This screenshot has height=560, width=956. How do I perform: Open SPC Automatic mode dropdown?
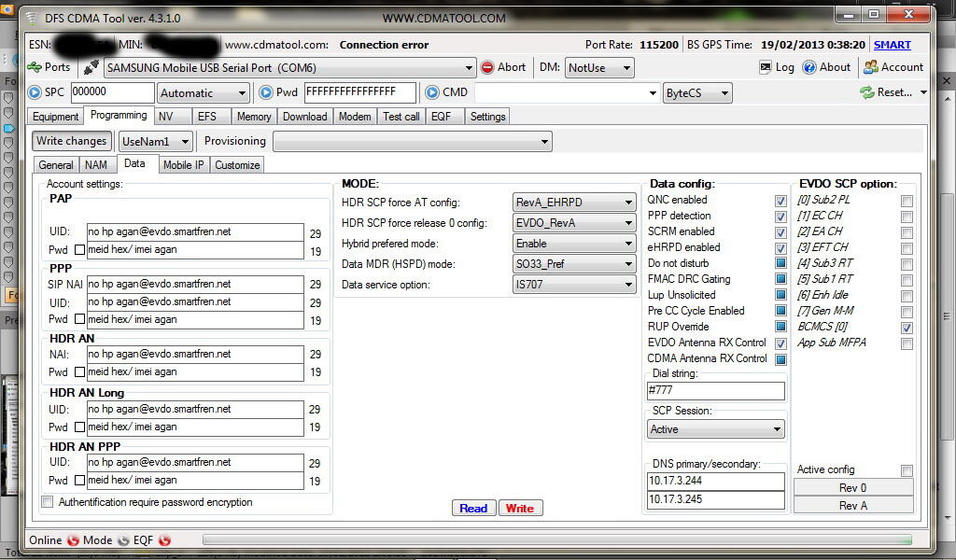(x=203, y=93)
